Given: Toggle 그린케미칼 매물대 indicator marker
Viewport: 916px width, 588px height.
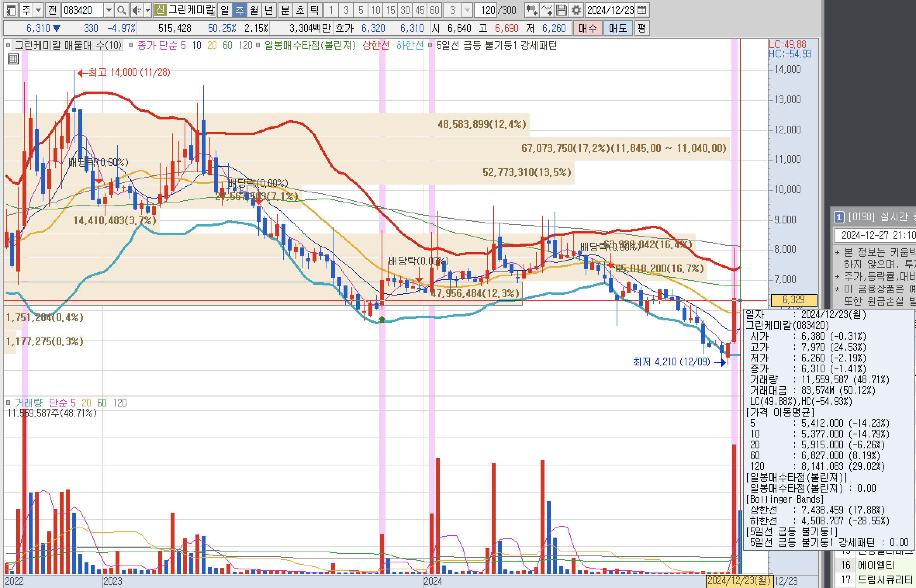Looking at the screenshot, I should (x=8, y=45).
